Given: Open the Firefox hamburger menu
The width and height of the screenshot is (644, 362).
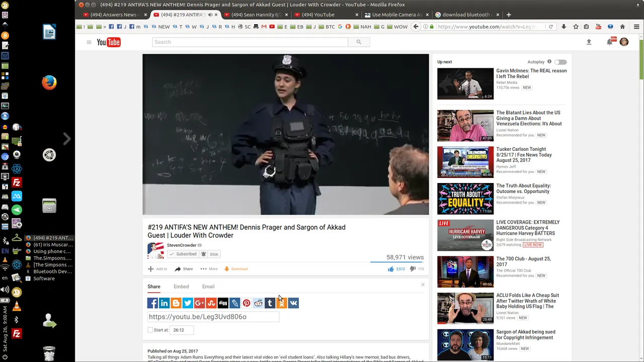Looking at the screenshot, I should (636, 27).
